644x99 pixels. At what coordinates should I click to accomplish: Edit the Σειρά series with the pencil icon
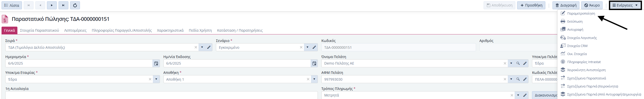[209, 47]
